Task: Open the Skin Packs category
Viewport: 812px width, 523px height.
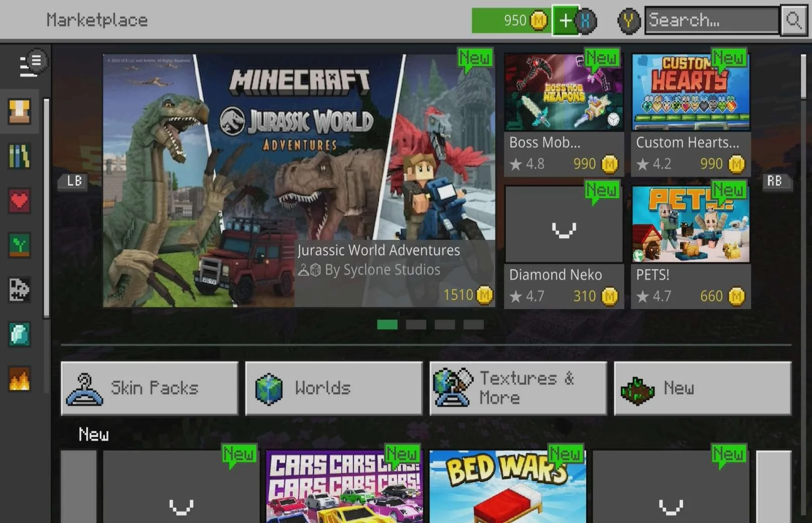Action: 150,389
